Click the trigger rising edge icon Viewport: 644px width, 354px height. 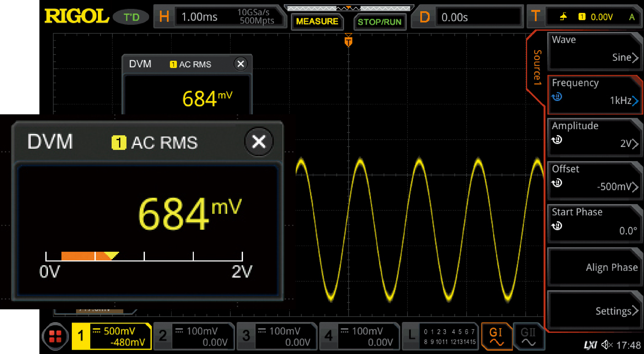[x=563, y=17]
